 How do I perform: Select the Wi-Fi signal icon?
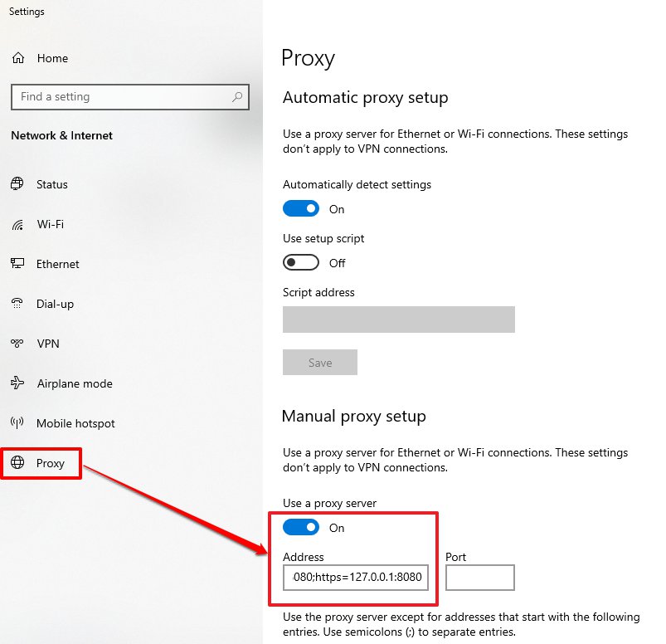17,225
